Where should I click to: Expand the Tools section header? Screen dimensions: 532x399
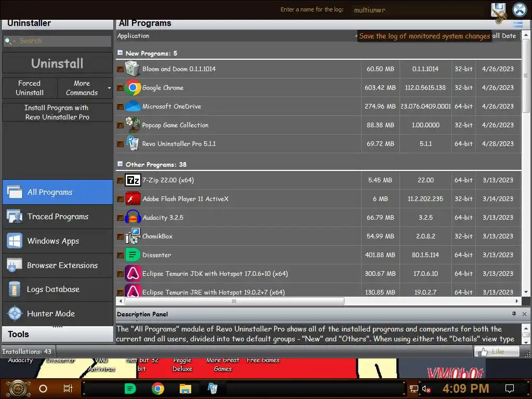coord(58,334)
